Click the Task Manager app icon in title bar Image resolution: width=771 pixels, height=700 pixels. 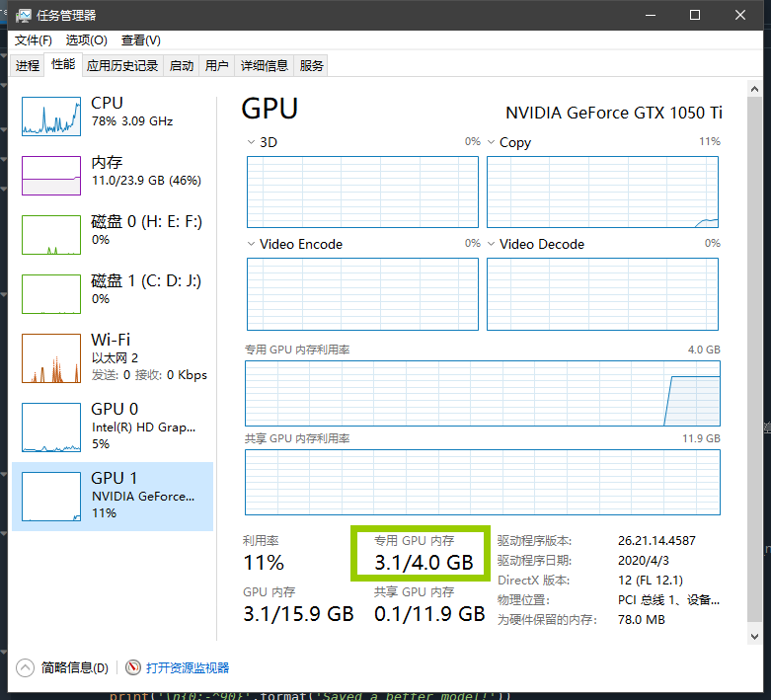pos(23,16)
